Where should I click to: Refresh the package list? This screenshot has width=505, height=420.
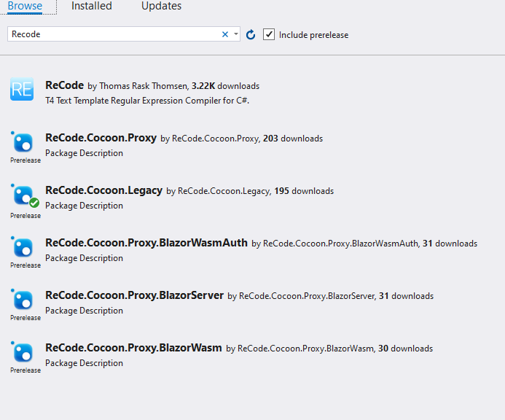(x=251, y=34)
